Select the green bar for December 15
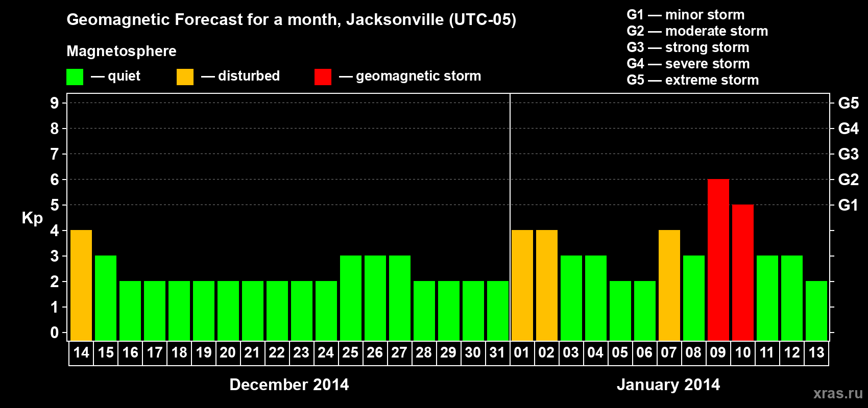This screenshot has height=408, width=868. point(106,298)
